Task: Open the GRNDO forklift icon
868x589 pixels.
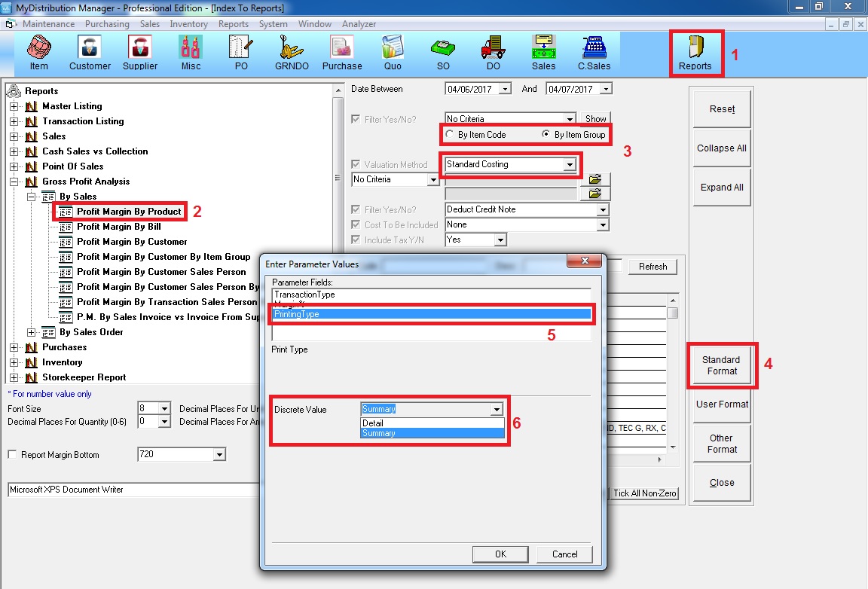Action: pyautogui.click(x=291, y=51)
